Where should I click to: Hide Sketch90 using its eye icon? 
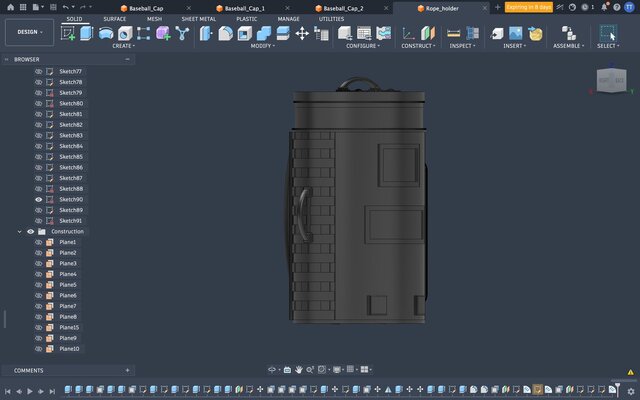point(38,200)
